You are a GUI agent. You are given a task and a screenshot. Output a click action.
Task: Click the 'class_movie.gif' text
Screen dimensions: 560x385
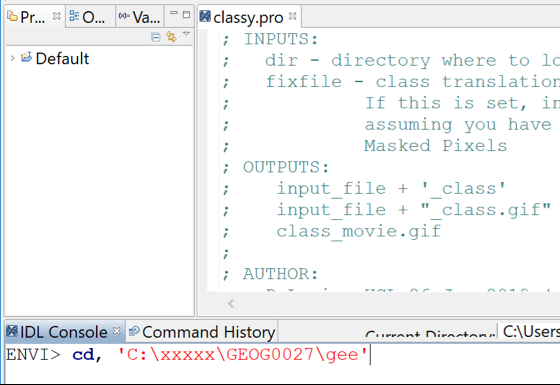[x=359, y=231]
